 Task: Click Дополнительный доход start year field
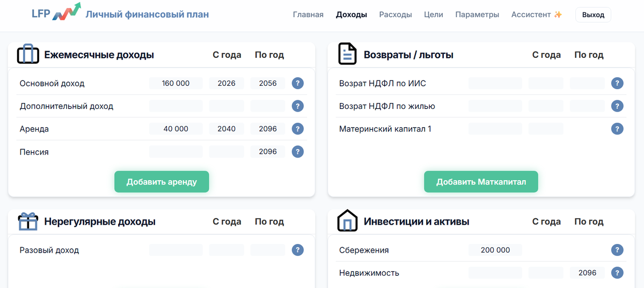tap(226, 106)
